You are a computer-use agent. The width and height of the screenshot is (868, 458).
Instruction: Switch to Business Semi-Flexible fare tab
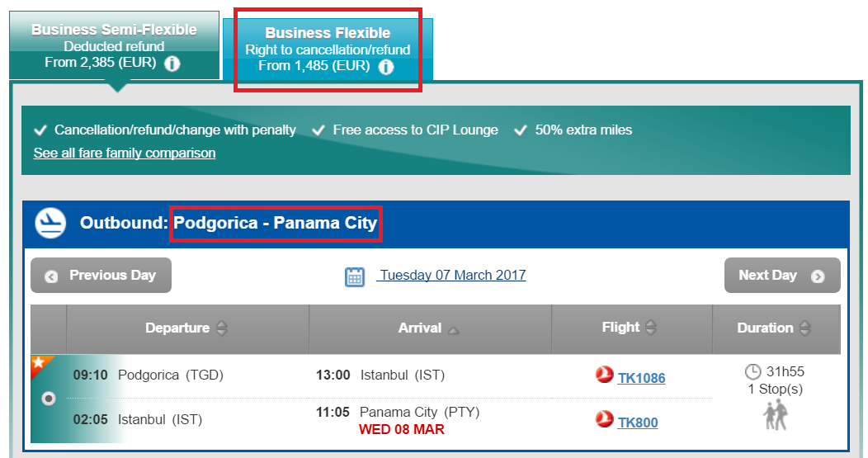click(x=114, y=46)
